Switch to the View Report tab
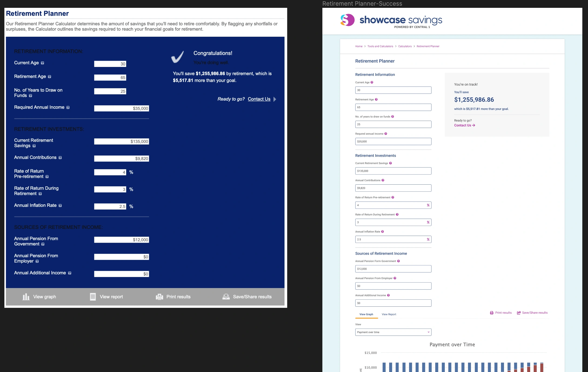 coord(389,314)
